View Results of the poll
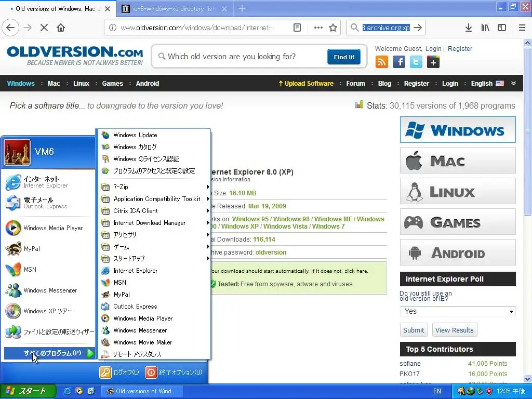Viewport: 532px width, 399px height. [454, 330]
